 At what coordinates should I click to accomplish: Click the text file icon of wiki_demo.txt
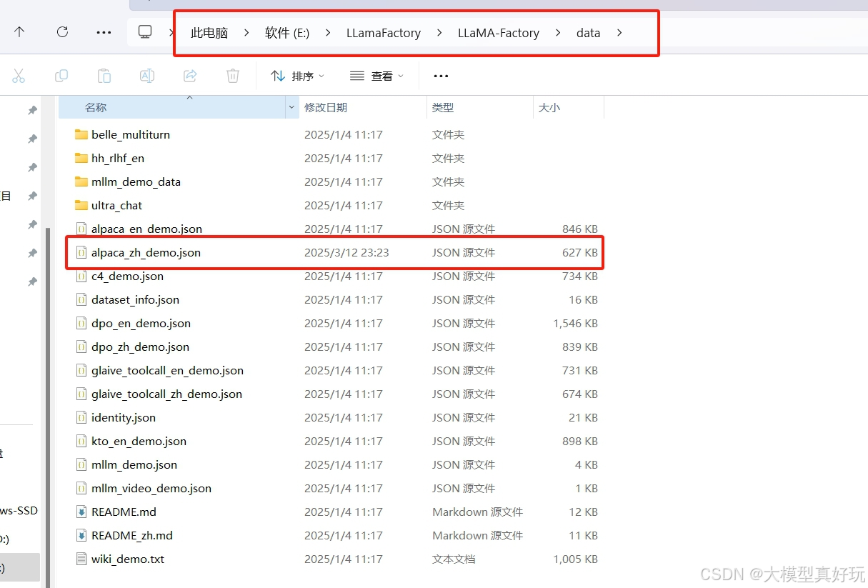pos(81,559)
